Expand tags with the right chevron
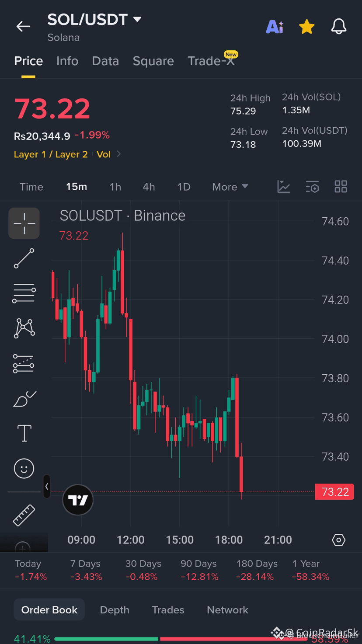 tap(118, 154)
